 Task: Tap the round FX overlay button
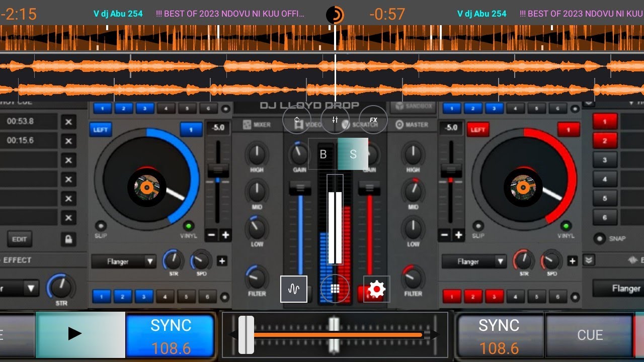(x=373, y=120)
